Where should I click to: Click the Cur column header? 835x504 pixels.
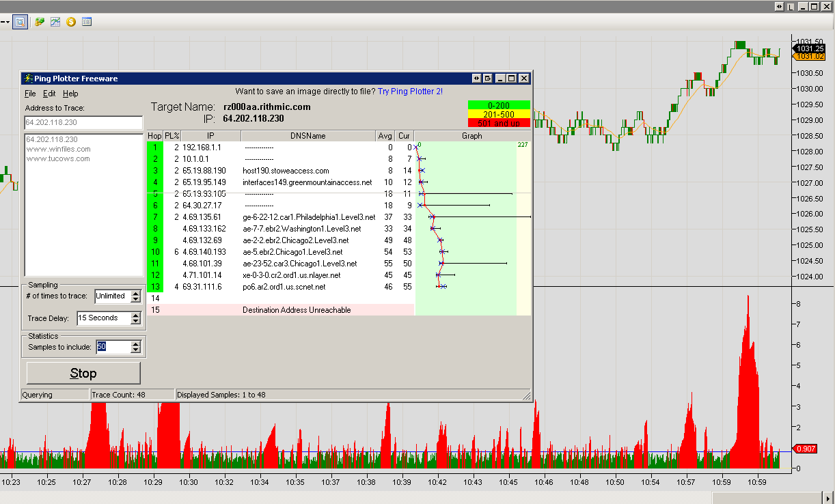[x=404, y=136]
